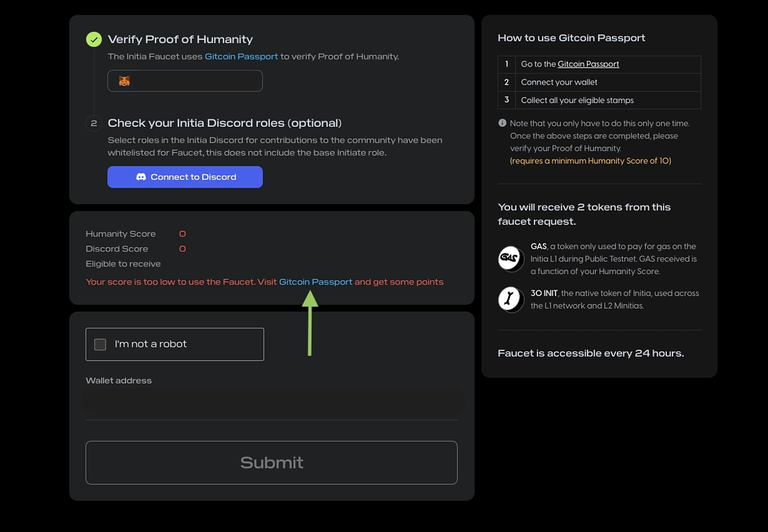Click the wallet connection field with fox icon

pyautogui.click(x=185, y=81)
